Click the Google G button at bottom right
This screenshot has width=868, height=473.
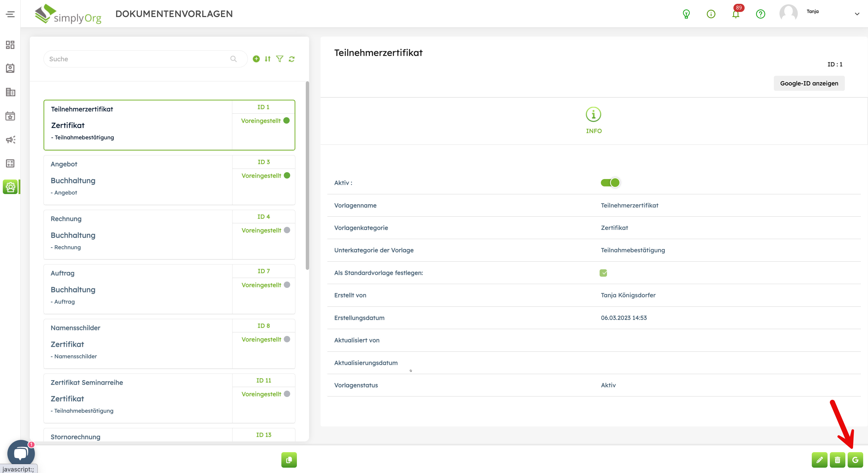(855, 460)
